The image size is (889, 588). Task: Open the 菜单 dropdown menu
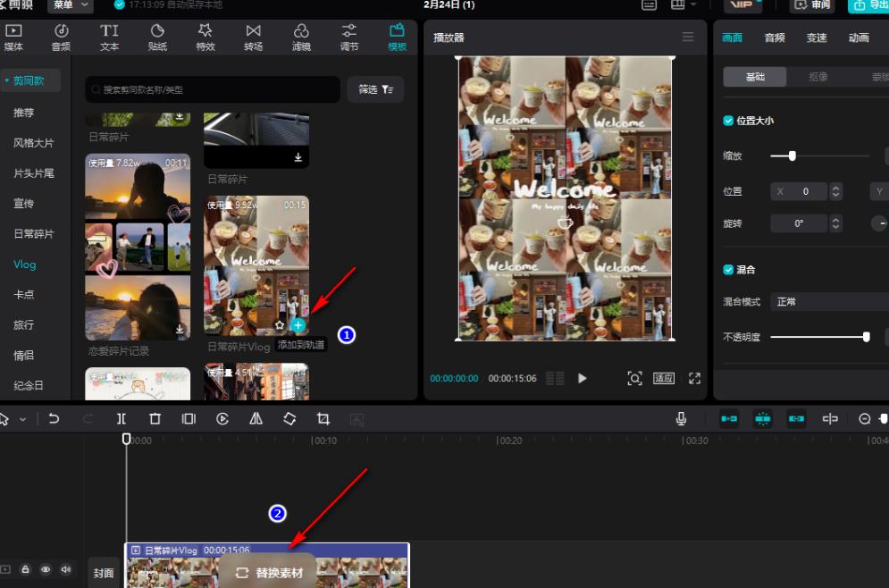(71, 5)
